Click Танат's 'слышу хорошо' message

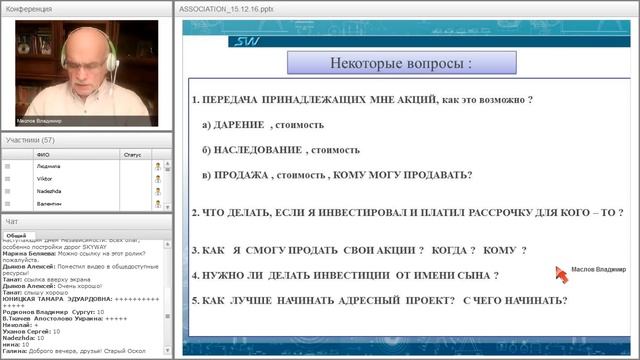pos(35,293)
